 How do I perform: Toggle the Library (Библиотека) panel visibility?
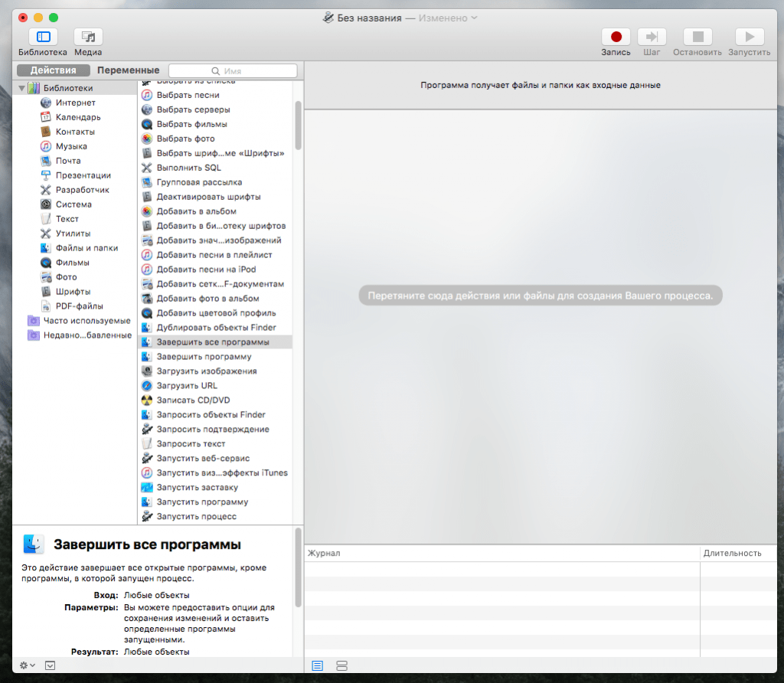pos(43,37)
